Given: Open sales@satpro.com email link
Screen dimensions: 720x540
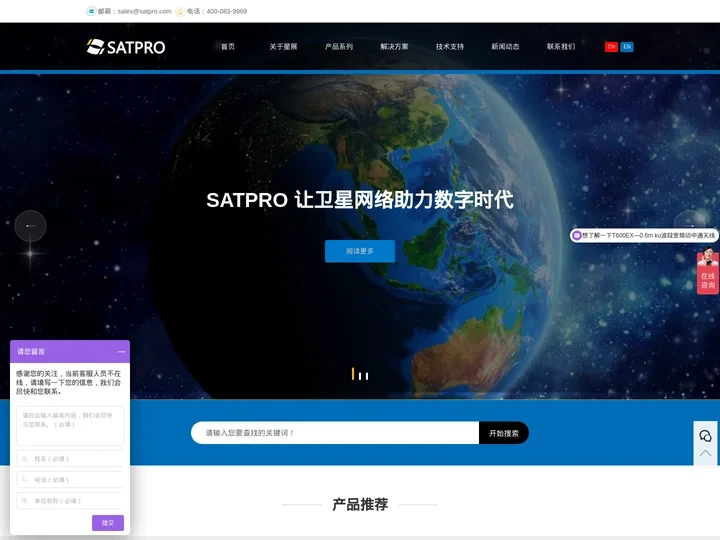Looking at the screenshot, I should [144, 11].
